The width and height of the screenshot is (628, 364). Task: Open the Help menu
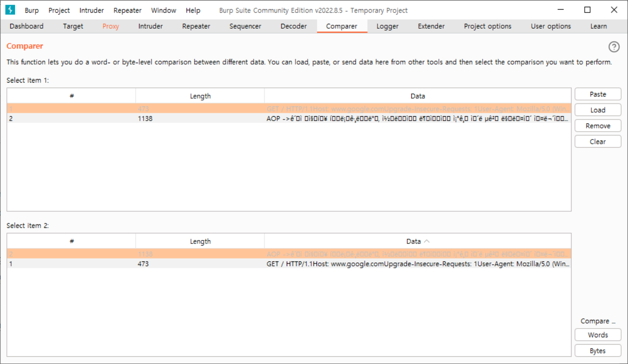(193, 10)
